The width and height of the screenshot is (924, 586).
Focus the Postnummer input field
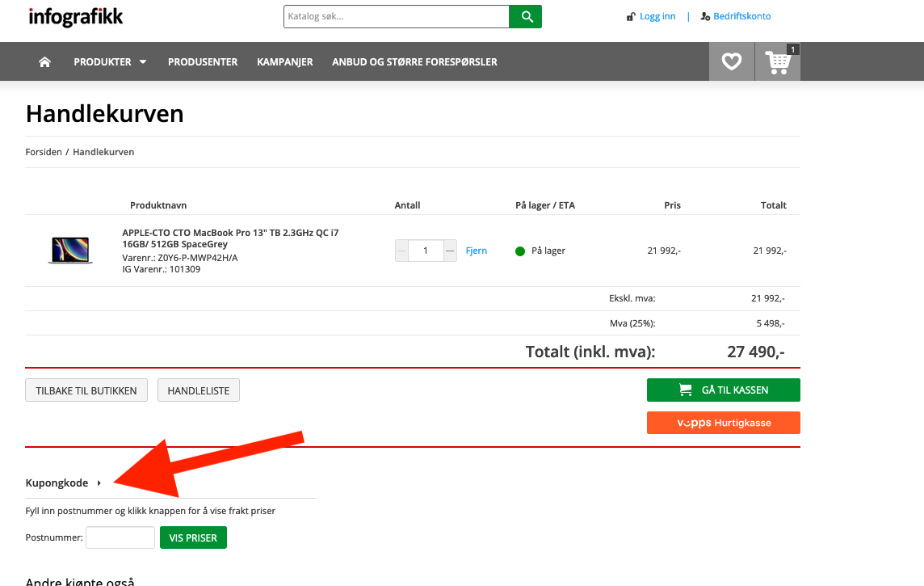coord(120,538)
